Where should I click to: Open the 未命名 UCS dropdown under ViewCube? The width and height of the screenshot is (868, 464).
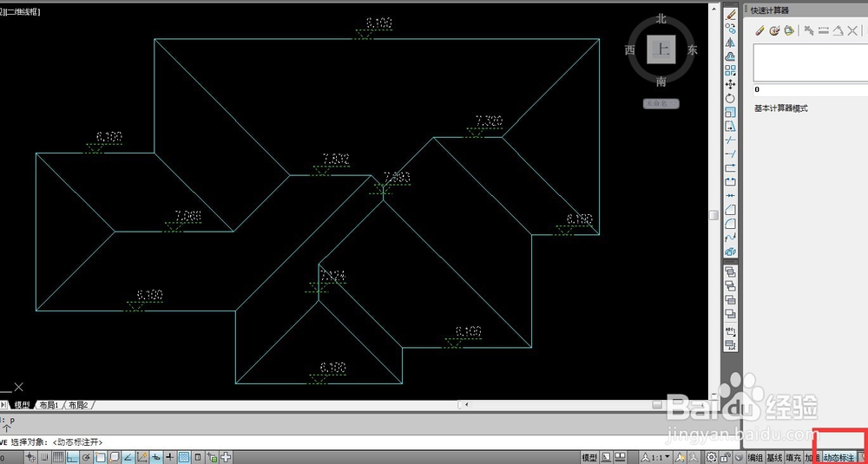pyautogui.click(x=661, y=103)
